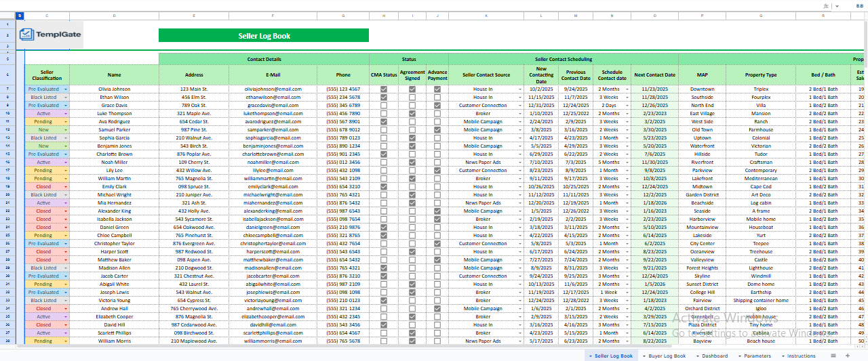Select name cell Christopher Taylor

[x=114, y=243]
